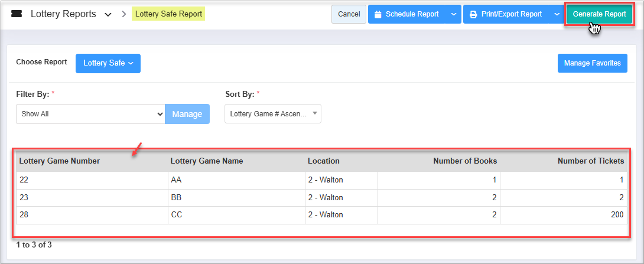This screenshot has height=264, width=644.
Task: Click the Number of Tickets column header
Action: [590, 161]
